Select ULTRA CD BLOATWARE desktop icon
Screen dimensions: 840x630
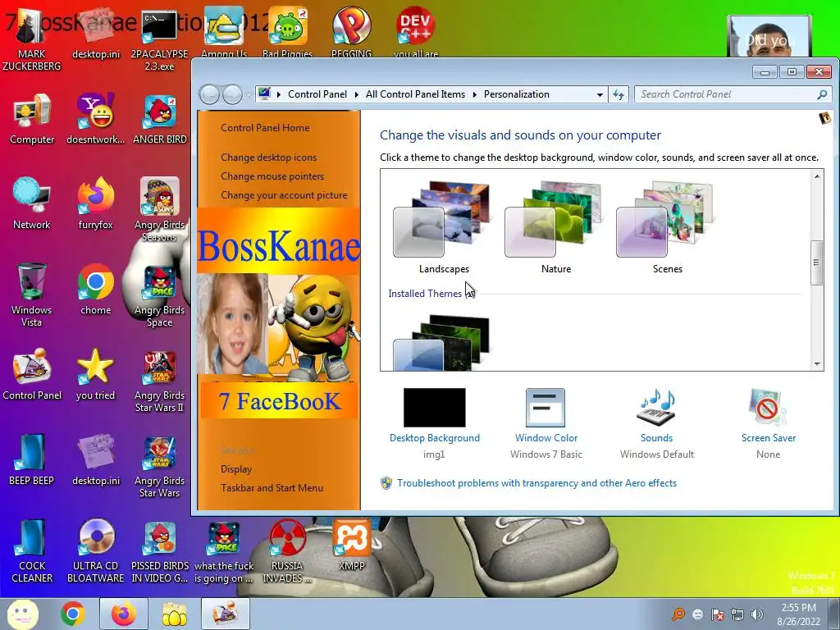95,550
